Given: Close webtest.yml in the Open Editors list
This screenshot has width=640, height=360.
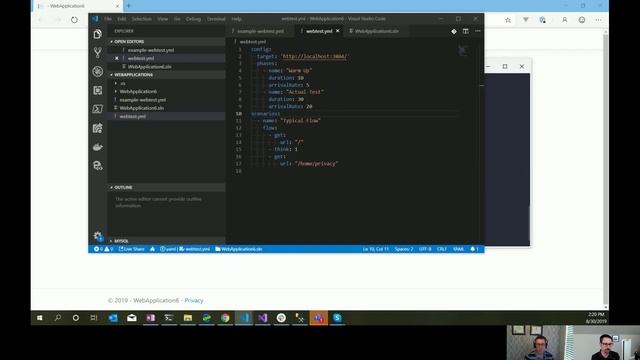Looking at the screenshot, I should [117, 58].
